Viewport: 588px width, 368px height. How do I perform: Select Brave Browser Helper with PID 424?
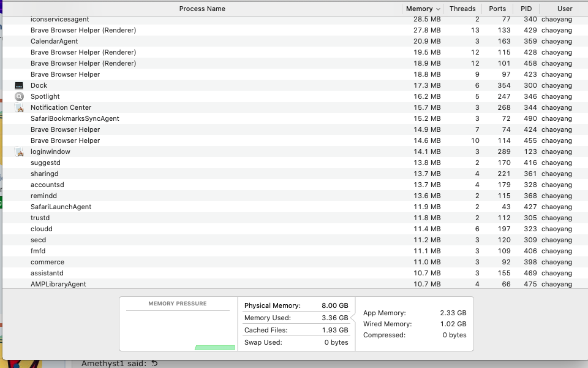(295, 129)
